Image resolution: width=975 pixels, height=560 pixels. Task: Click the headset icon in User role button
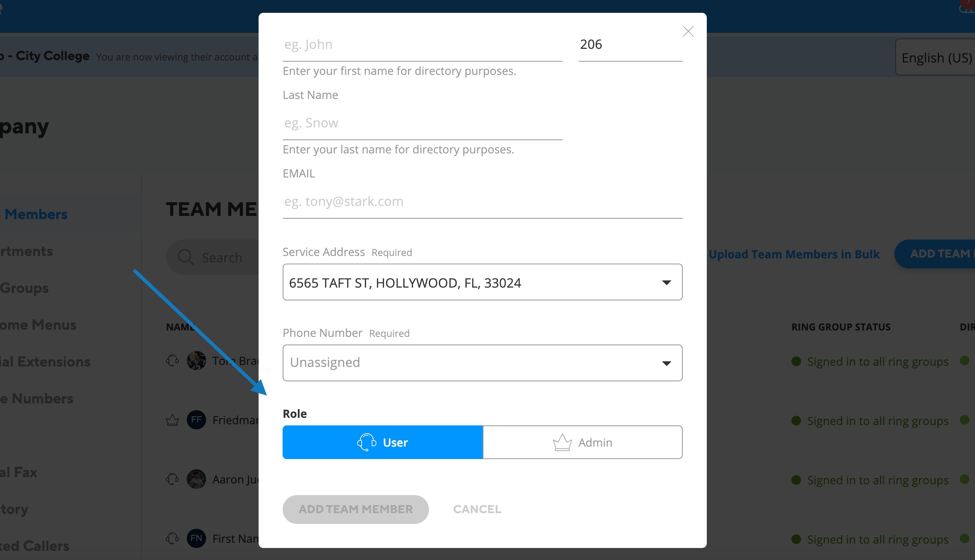(x=366, y=442)
